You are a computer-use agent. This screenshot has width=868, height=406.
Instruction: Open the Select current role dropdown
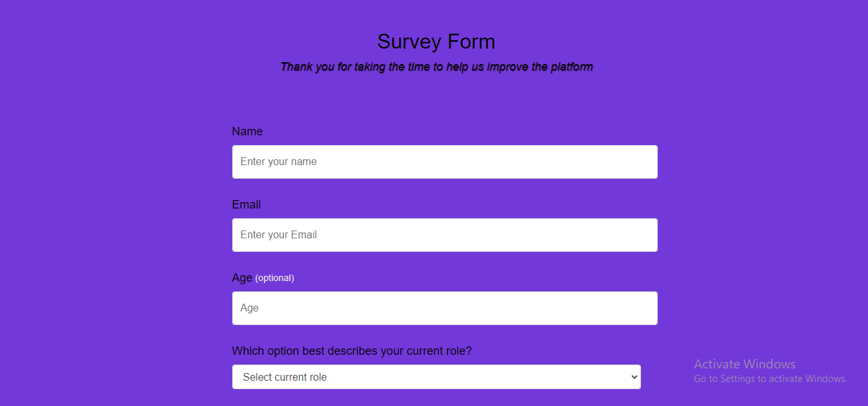(437, 377)
